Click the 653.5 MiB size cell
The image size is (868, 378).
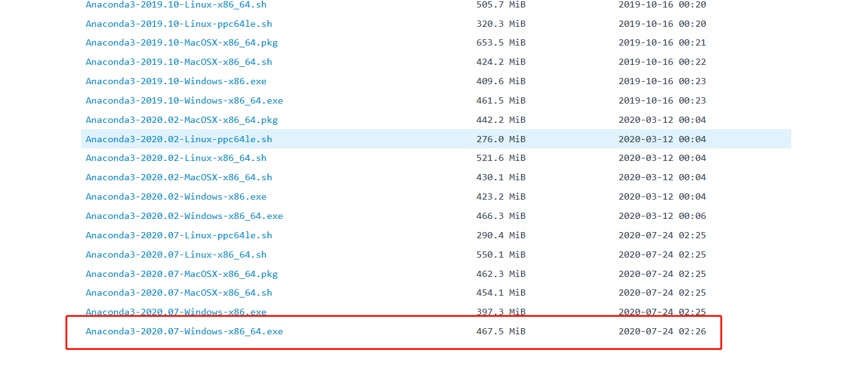501,43
